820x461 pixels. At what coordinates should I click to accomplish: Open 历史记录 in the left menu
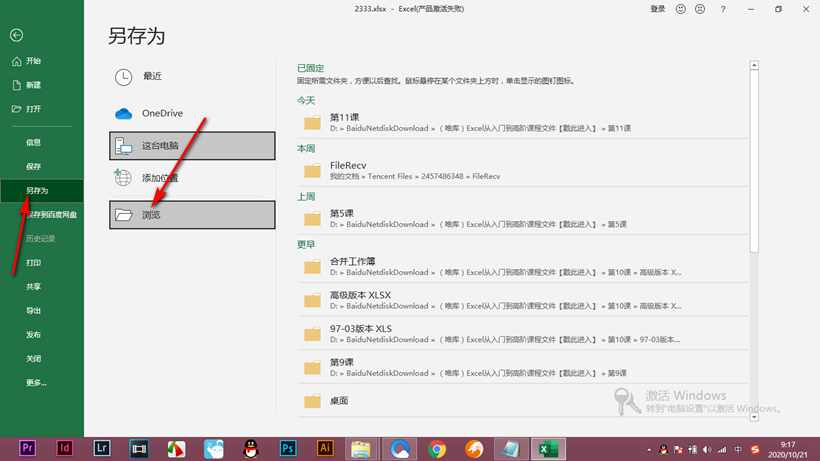coord(42,238)
